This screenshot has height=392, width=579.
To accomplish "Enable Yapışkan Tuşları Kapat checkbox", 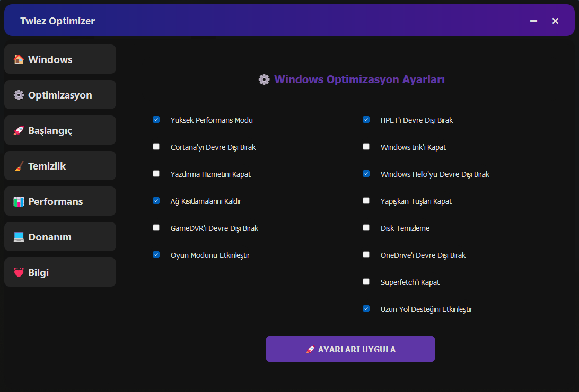I will coord(366,201).
